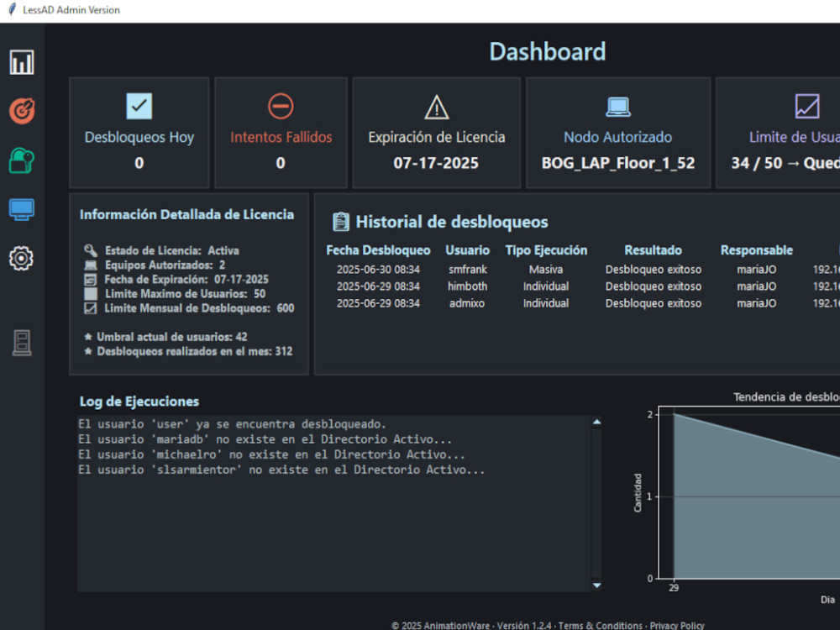This screenshot has width=840, height=630.
Task: Click the warning triangle above Expiración de Licencia
Action: click(x=437, y=107)
